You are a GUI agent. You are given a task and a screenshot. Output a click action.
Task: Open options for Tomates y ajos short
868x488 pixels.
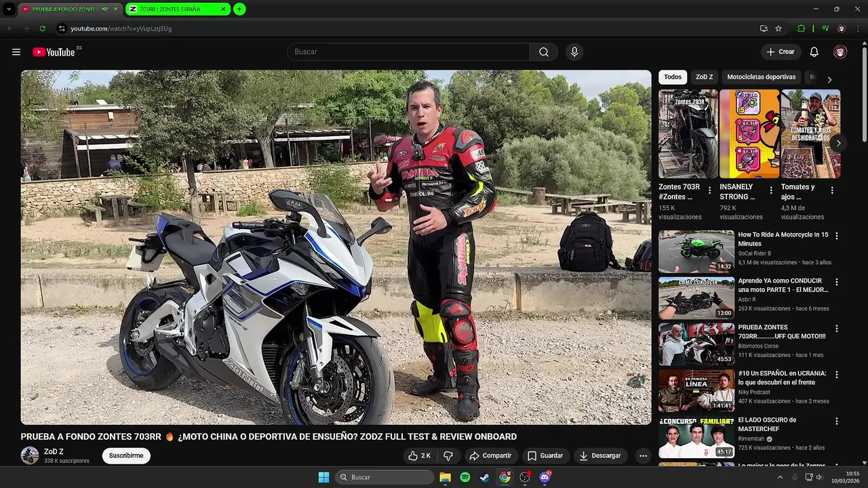click(832, 190)
